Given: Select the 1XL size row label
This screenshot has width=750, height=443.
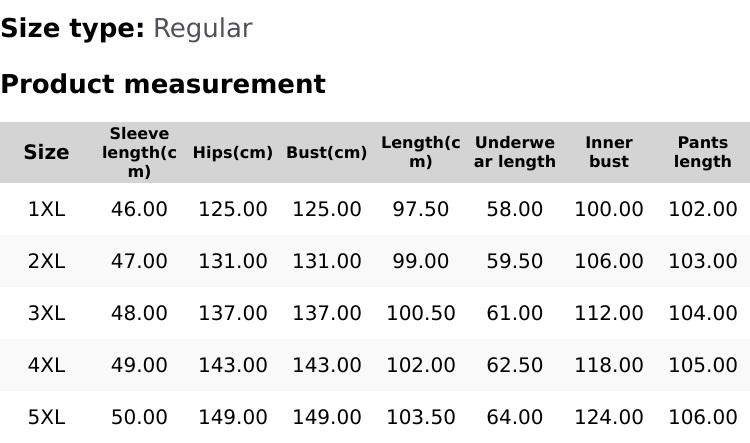Looking at the screenshot, I should coord(46,209).
